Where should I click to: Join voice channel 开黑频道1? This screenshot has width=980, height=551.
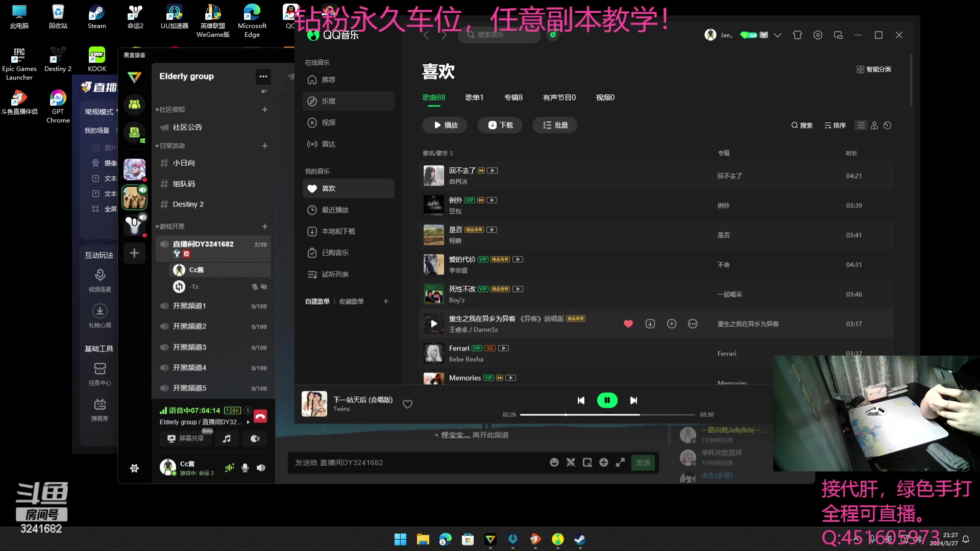click(213, 306)
